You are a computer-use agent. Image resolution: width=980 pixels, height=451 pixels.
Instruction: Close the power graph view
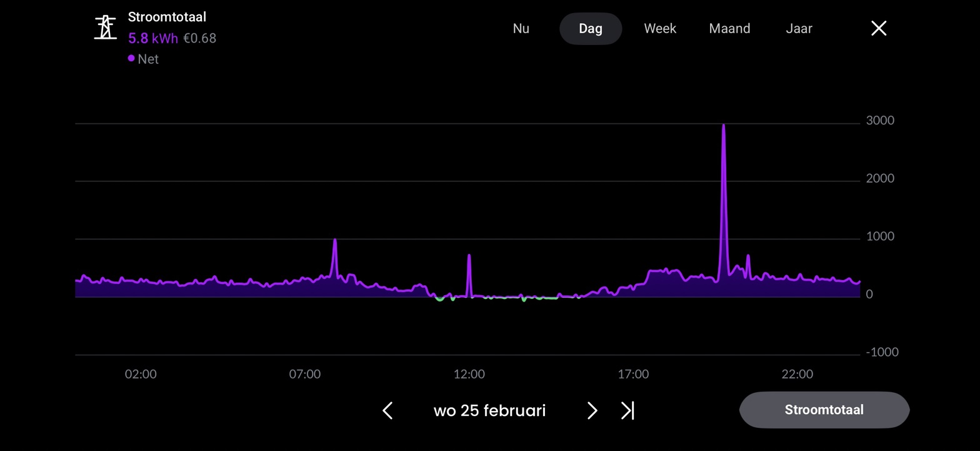pyautogui.click(x=878, y=28)
